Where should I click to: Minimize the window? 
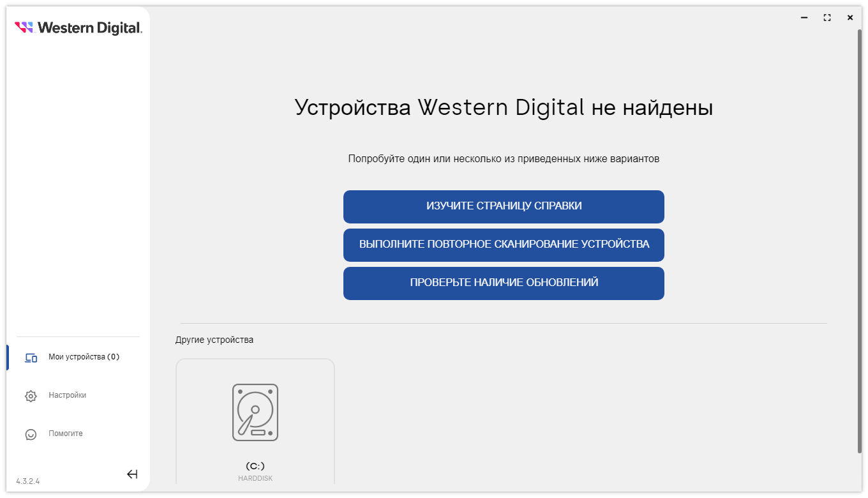[804, 18]
